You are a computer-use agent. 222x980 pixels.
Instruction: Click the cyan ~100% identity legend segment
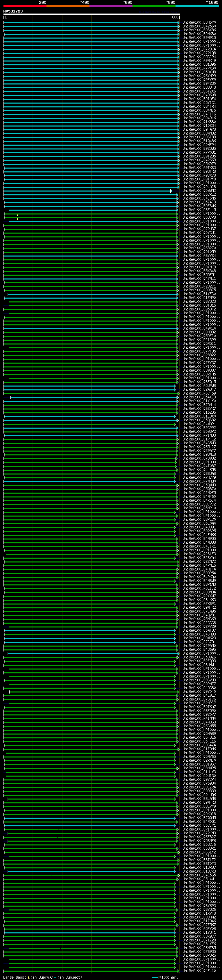click(x=197, y=6)
